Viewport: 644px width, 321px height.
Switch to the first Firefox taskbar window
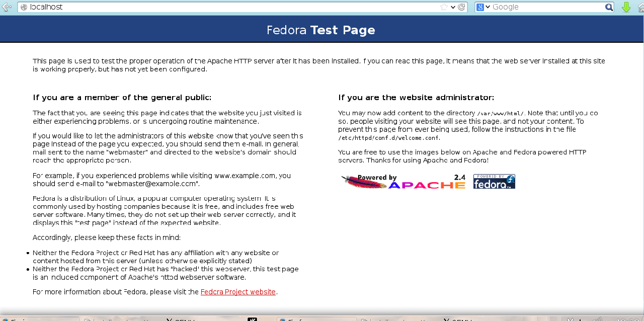(x=39, y=319)
